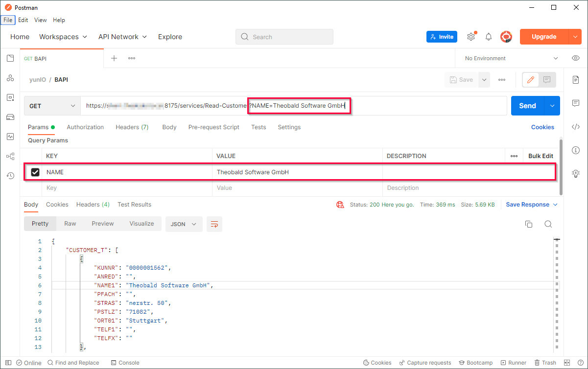
Task: Open the Test Results tab
Action: [x=135, y=205]
